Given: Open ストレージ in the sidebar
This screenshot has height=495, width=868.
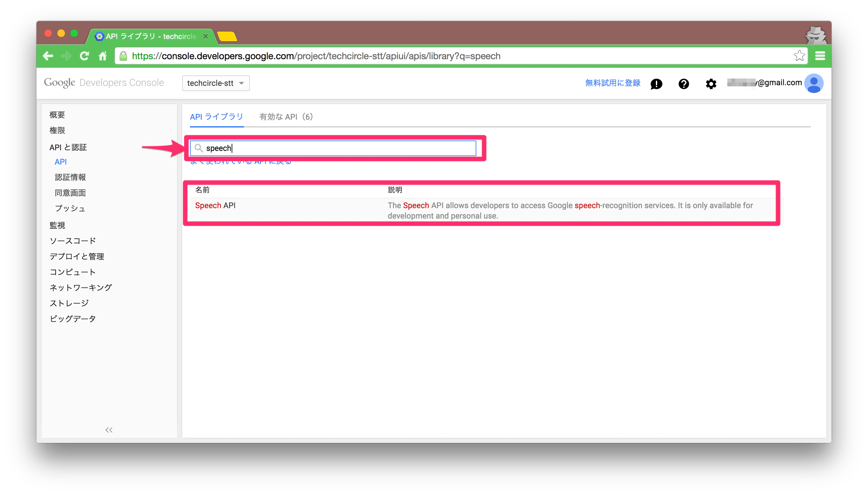Looking at the screenshot, I should 69,303.
